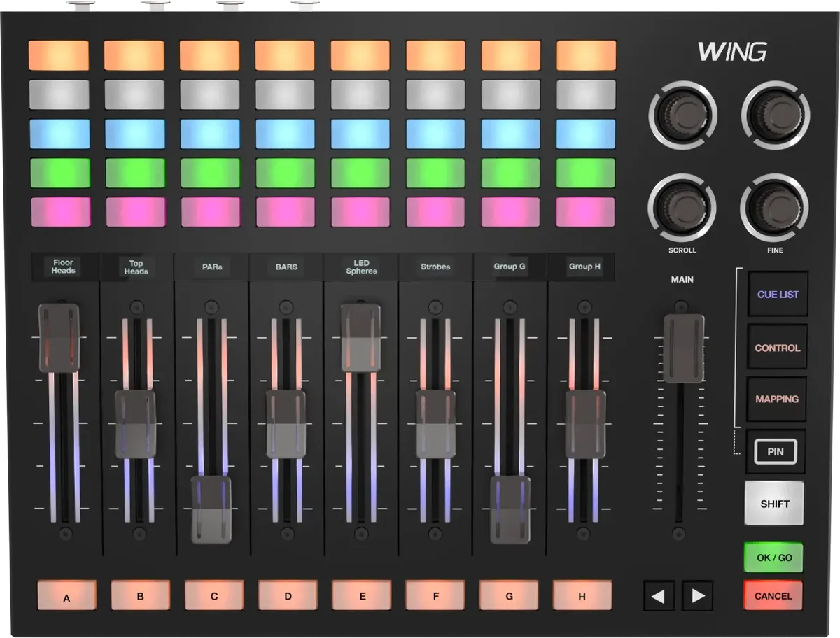Select the Strobes label display
840x638 pixels.
pos(435,267)
